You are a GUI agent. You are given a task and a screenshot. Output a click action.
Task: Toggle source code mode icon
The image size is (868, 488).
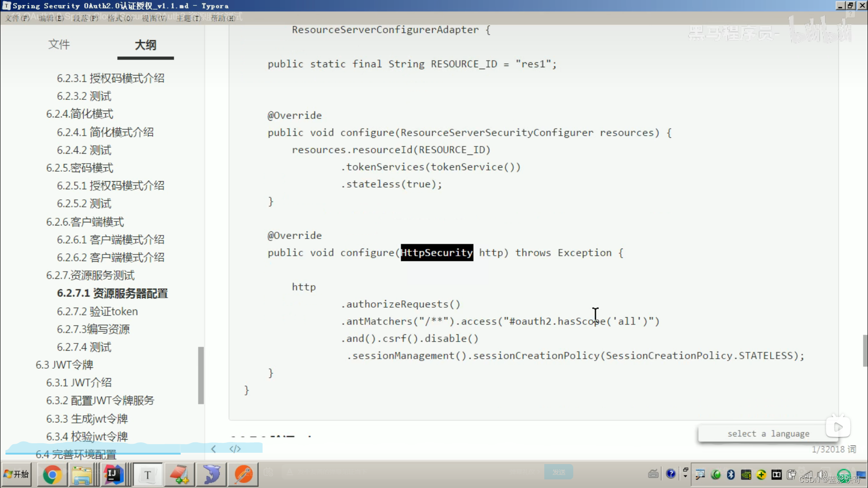click(235, 449)
